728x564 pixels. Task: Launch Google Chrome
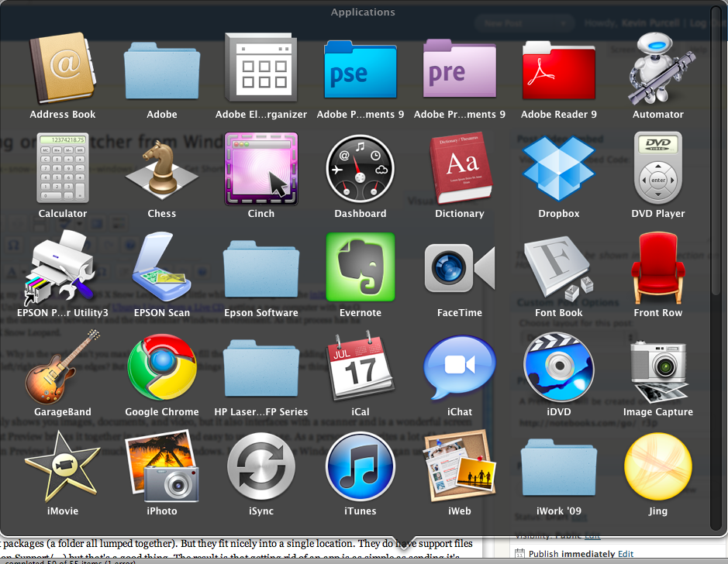point(162,367)
